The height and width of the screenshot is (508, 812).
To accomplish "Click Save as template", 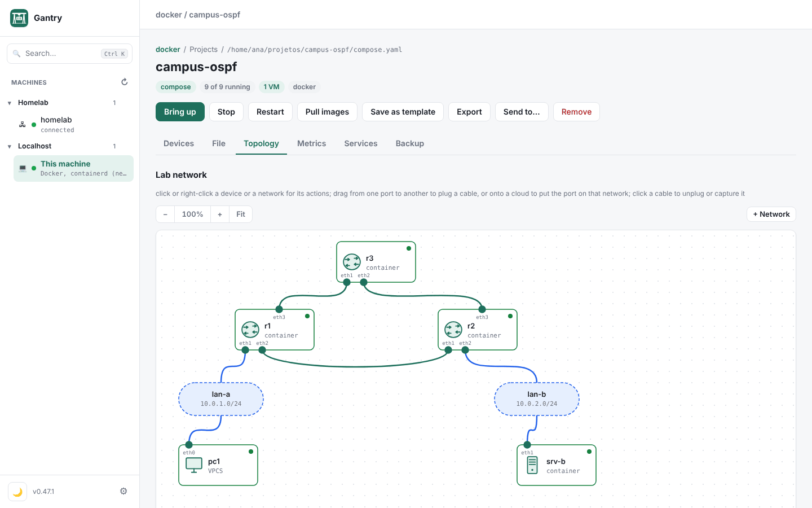I will (x=403, y=112).
